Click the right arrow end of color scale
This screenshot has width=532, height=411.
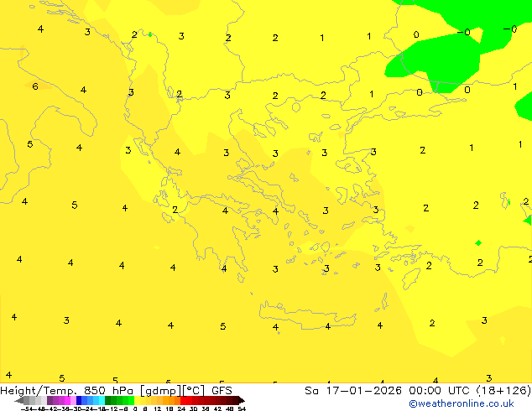242,400
